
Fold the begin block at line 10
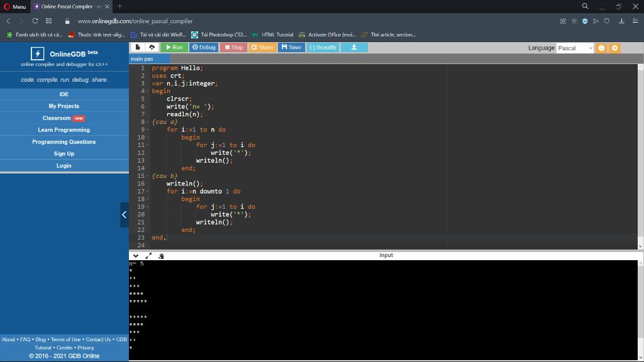point(147,138)
